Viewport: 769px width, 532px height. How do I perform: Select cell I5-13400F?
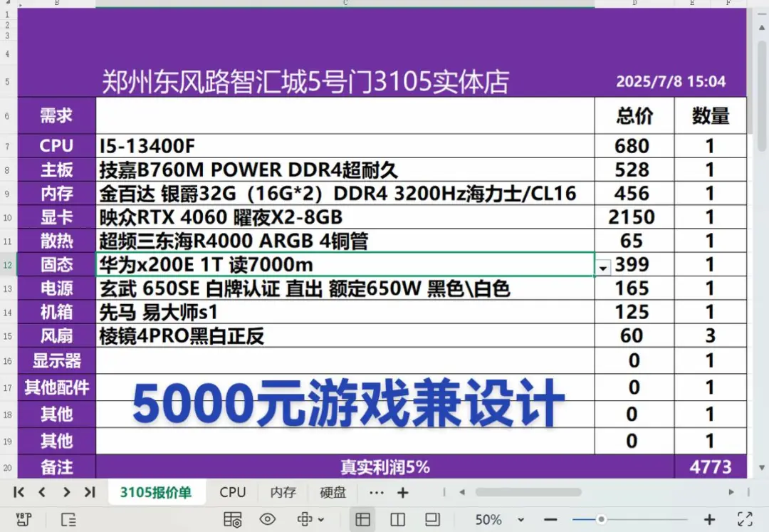tap(345, 146)
